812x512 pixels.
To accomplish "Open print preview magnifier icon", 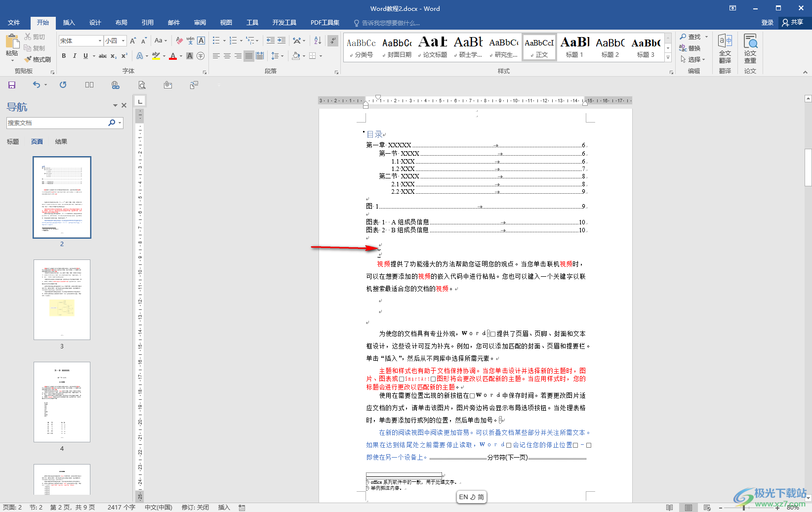I will pyautogui.click(x=142, y=85).
